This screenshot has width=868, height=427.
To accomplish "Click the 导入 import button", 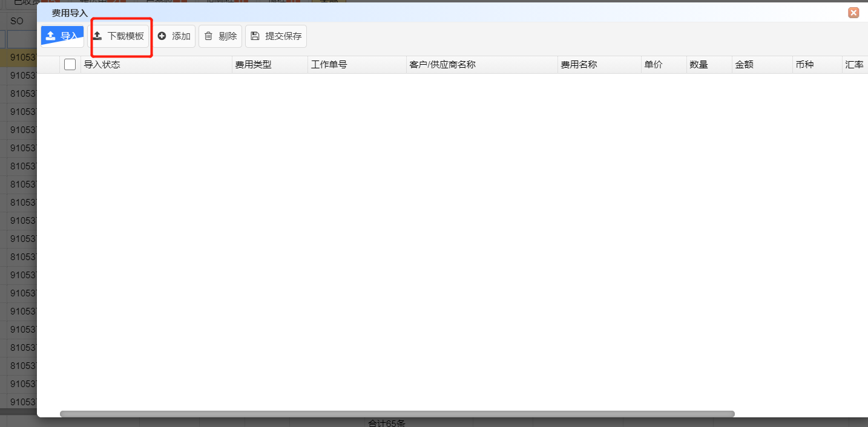I will [62, 36].
